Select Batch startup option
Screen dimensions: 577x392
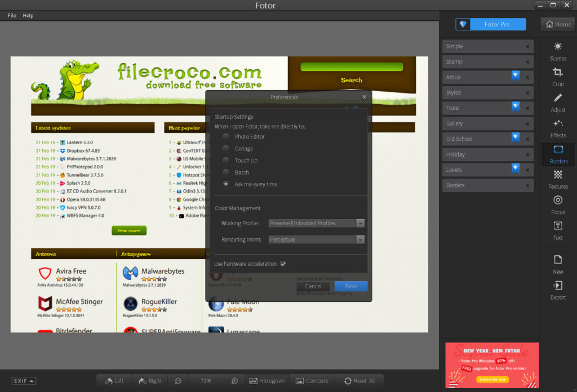(x=226, y=172)
